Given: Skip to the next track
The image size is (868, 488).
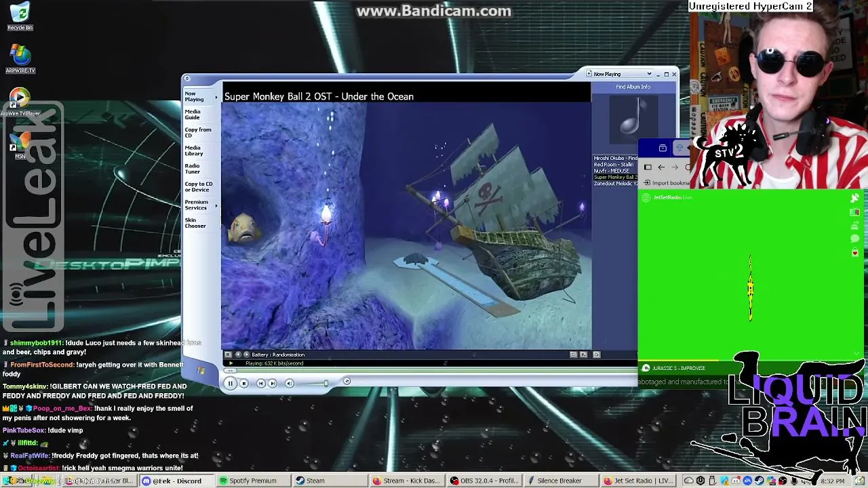Looking at the screenshot, I should pos(273,384).
